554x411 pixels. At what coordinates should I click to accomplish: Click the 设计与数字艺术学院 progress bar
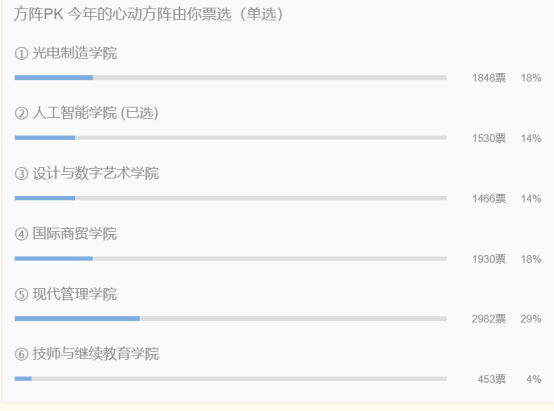231,198
